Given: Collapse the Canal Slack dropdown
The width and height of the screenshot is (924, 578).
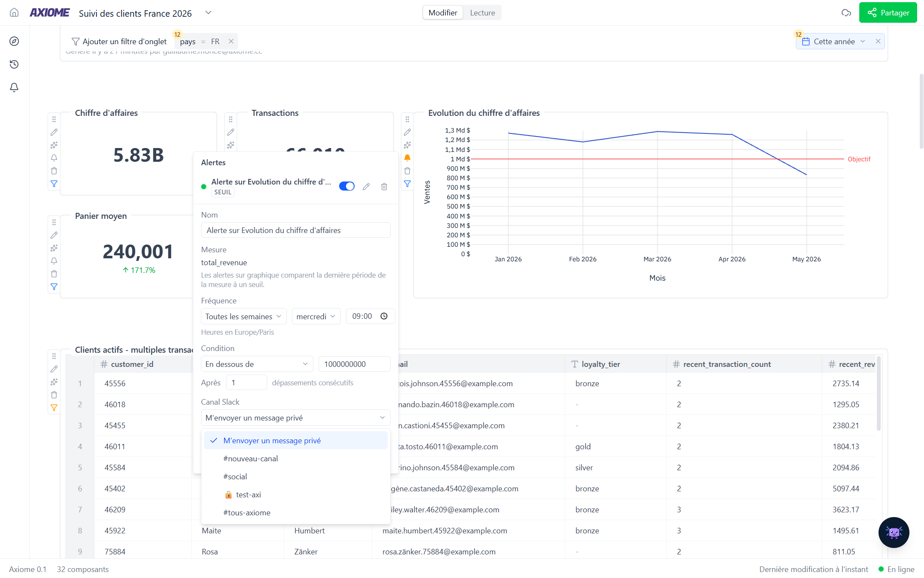Looking at the screenshot, I should [295, 418].
